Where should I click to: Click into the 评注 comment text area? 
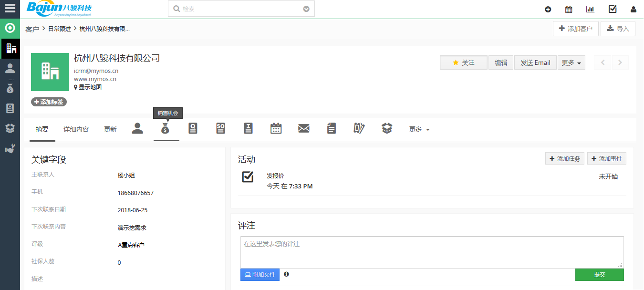(432, 252)
